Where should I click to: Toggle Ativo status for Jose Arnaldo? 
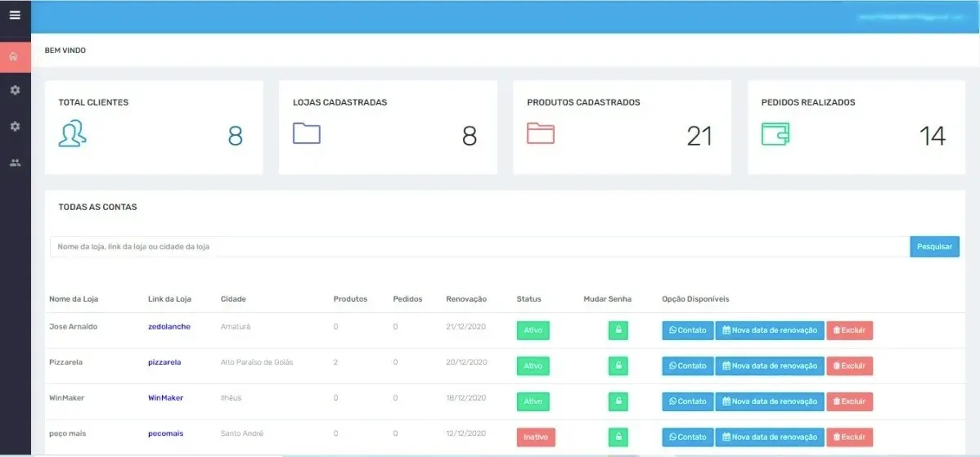(x=533, y=330)
